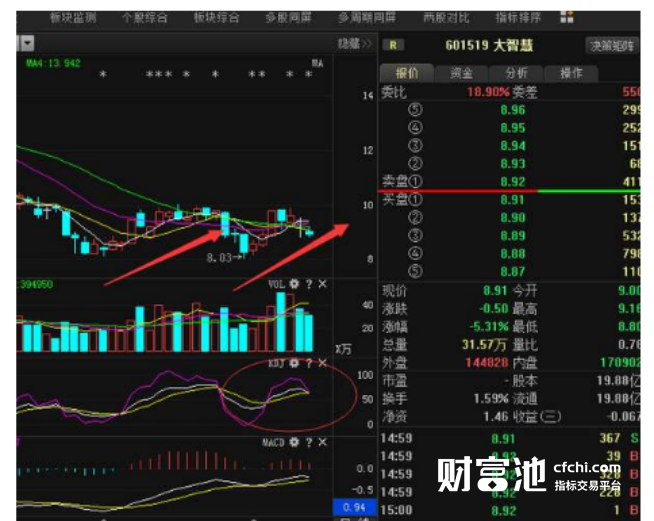Viewport: 654px width, 521px height.
Task: Switch to the 分析 tab
Action: click(x=516, y=73)
